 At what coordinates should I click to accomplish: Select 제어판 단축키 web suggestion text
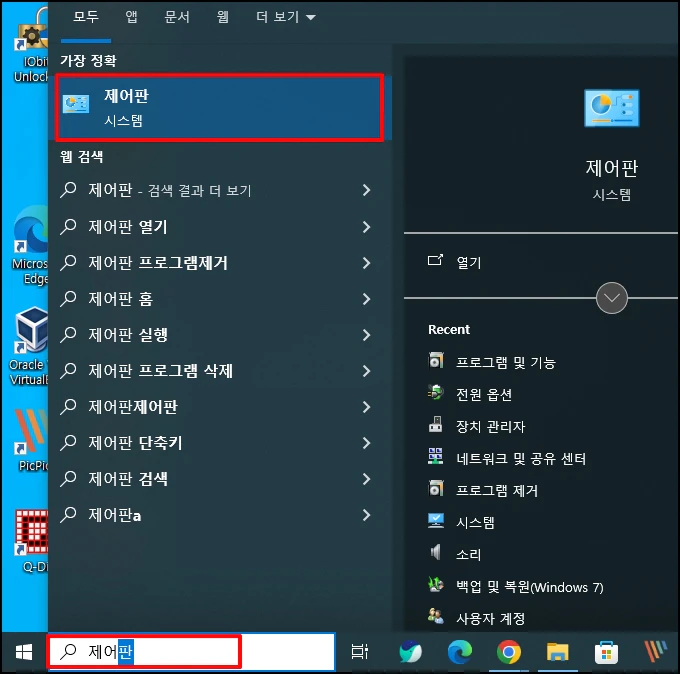tap(135, 443)
